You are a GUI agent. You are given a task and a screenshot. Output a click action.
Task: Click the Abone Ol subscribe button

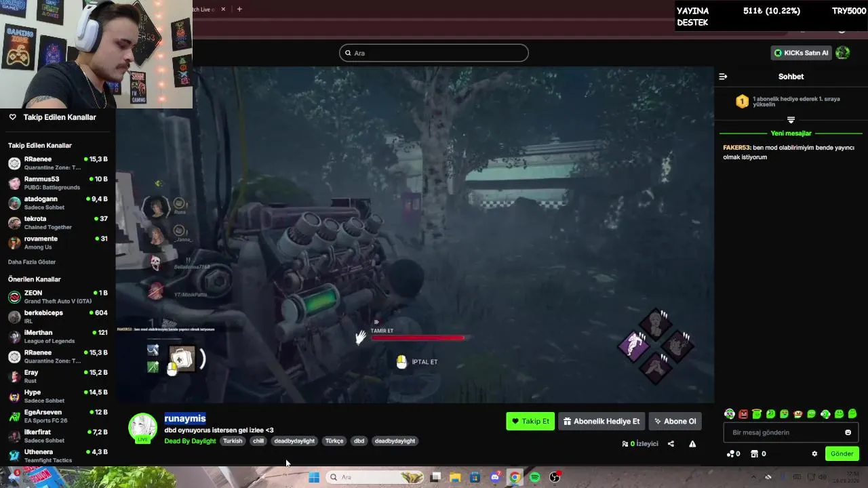(675, 421)
